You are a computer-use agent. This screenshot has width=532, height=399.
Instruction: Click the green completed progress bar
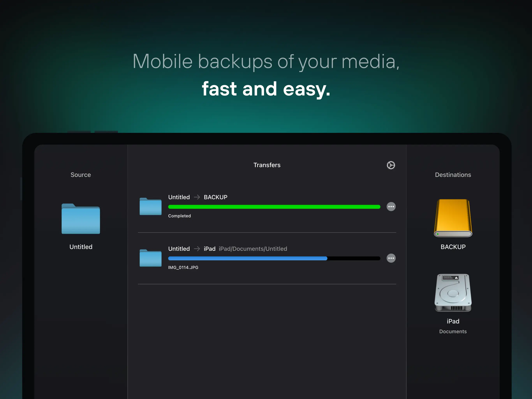pos(274,207)
